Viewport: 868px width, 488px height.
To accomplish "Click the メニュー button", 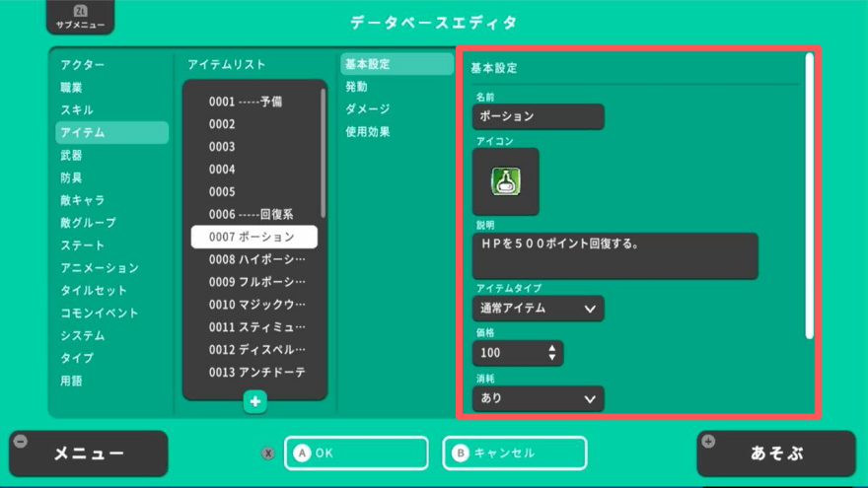I will point(89,453).
